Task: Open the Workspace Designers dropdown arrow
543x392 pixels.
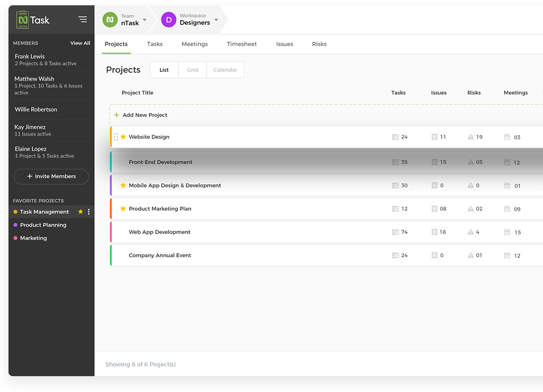Action: [x=216, y=20]
